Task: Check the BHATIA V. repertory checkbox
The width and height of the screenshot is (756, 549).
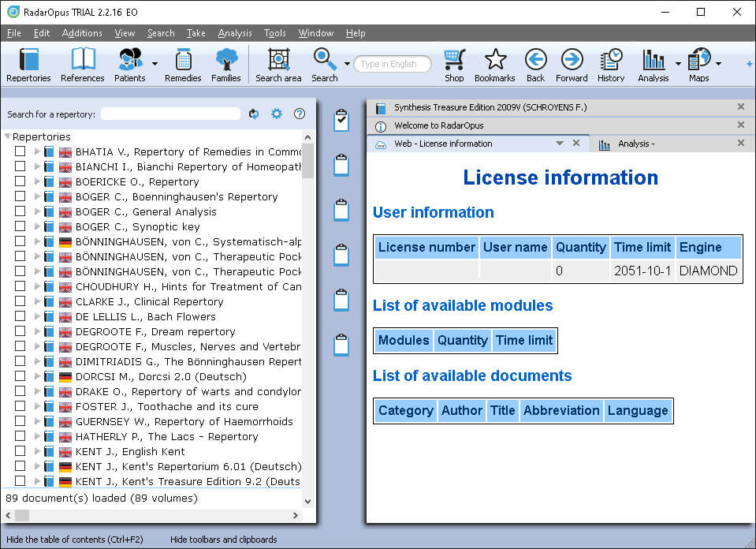Action: point(20,151)
